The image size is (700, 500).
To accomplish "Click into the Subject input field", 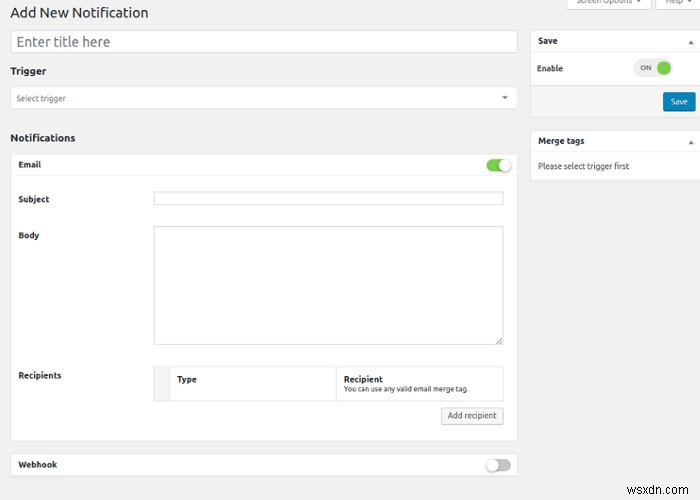I will click(328, 199).
